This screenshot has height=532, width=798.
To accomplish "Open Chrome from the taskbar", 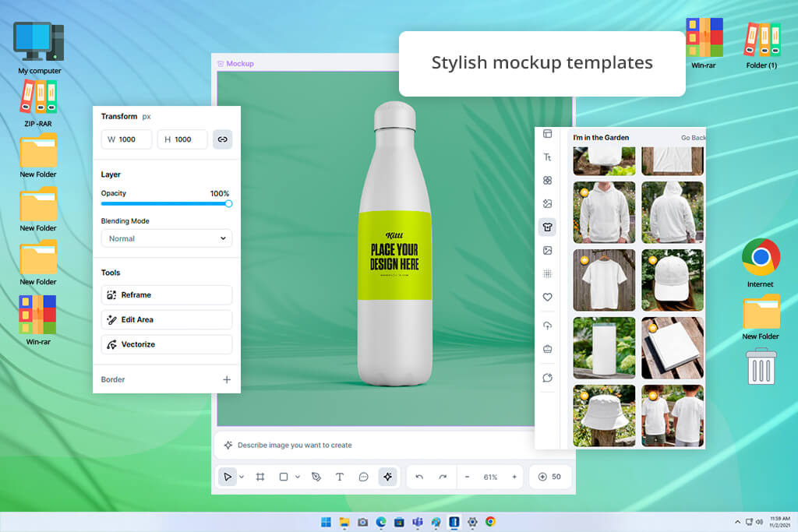I will 491,522.
